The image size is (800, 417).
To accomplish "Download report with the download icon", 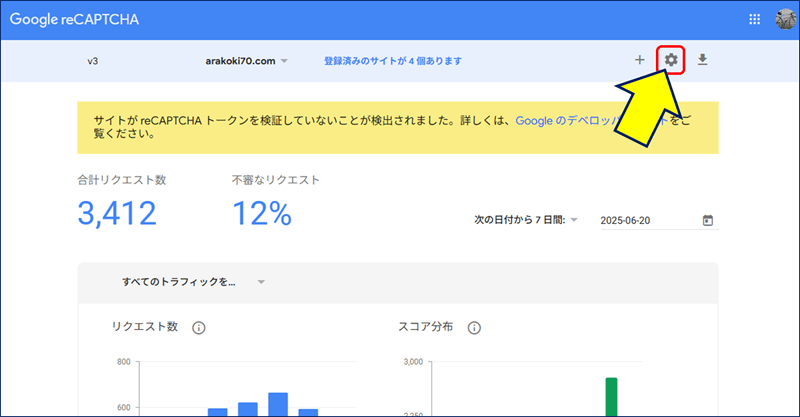I will (x=703, y=60).
